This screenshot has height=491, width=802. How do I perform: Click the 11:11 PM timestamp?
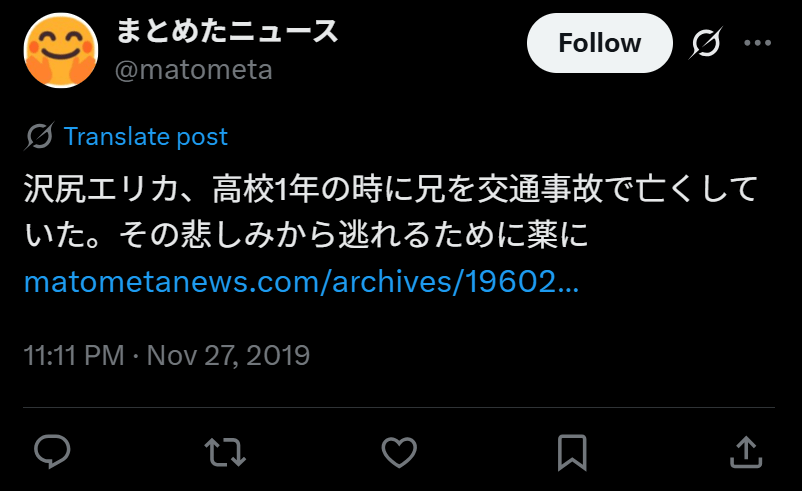(74, 355)
